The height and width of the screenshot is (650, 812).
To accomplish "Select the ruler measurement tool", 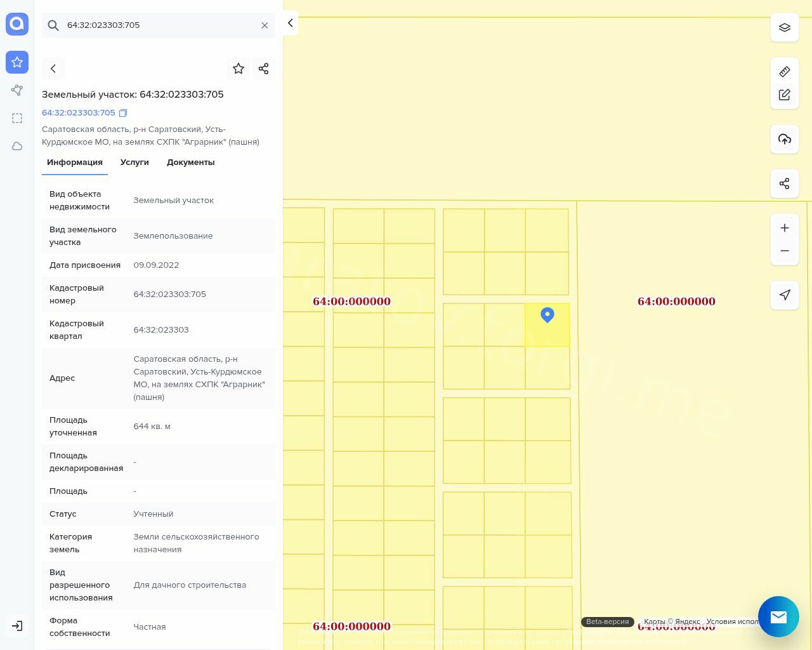I will pyautogui.click(x=784, y=72).
